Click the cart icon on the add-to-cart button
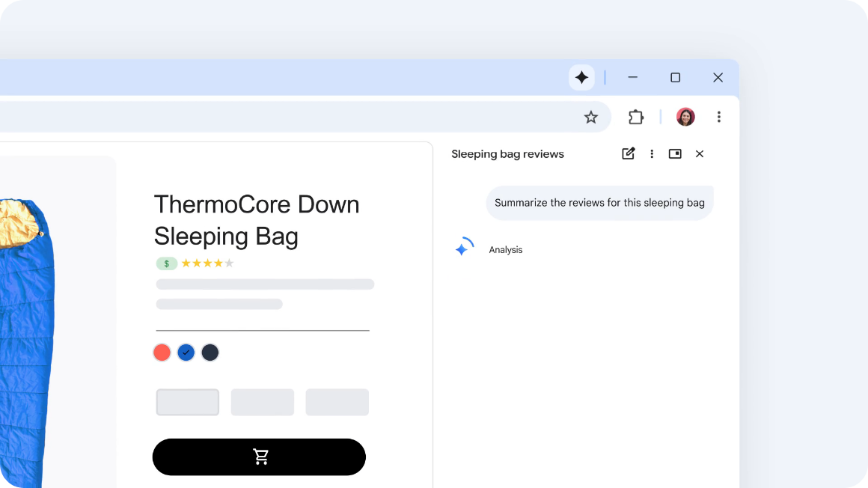868x488 pixels. [x=259, y=457]
